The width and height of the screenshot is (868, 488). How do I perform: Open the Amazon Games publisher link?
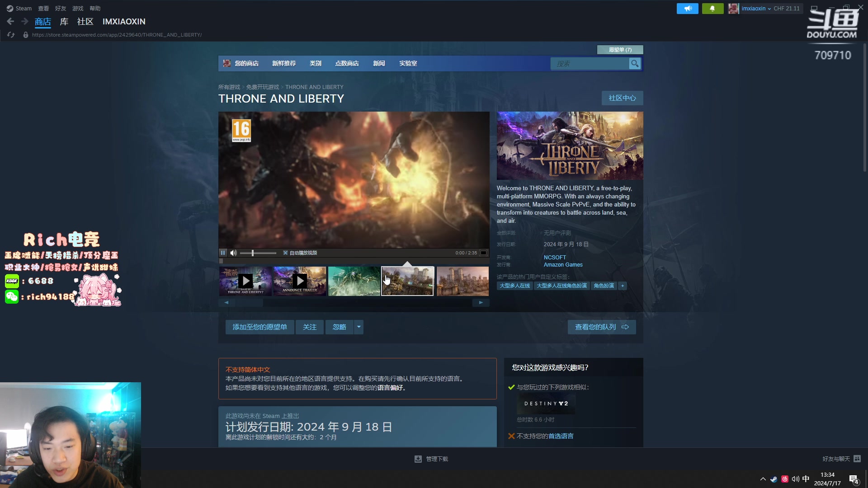pyautogui.click(x=563, y=265)
